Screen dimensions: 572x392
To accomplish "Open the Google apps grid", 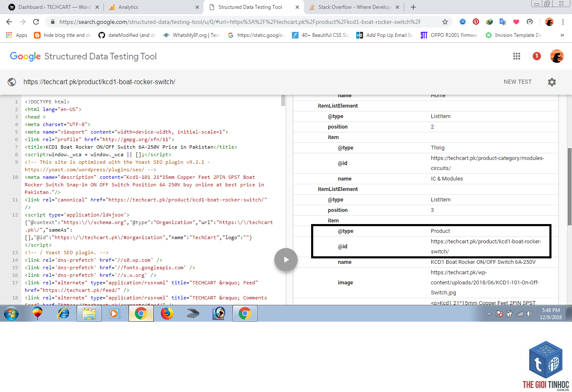I will pyautogui.click(x=517, y=56).
